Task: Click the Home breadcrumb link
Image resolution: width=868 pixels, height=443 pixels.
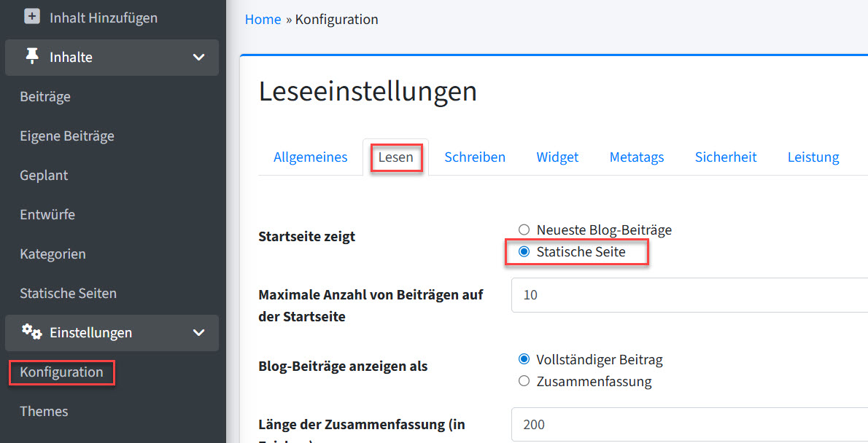Action: point(263,20)
